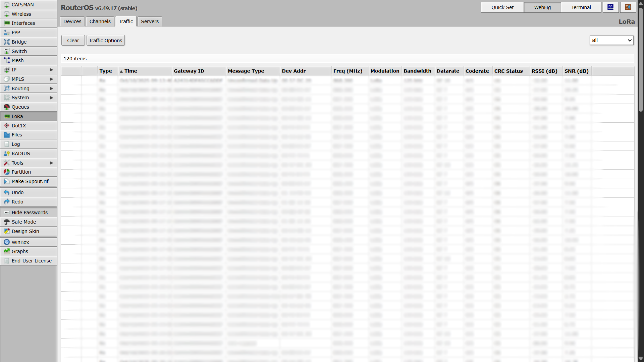This screenshot has height=362, width=644.
Task: Click the blue monitor icon top right
Action: [610, 7]
